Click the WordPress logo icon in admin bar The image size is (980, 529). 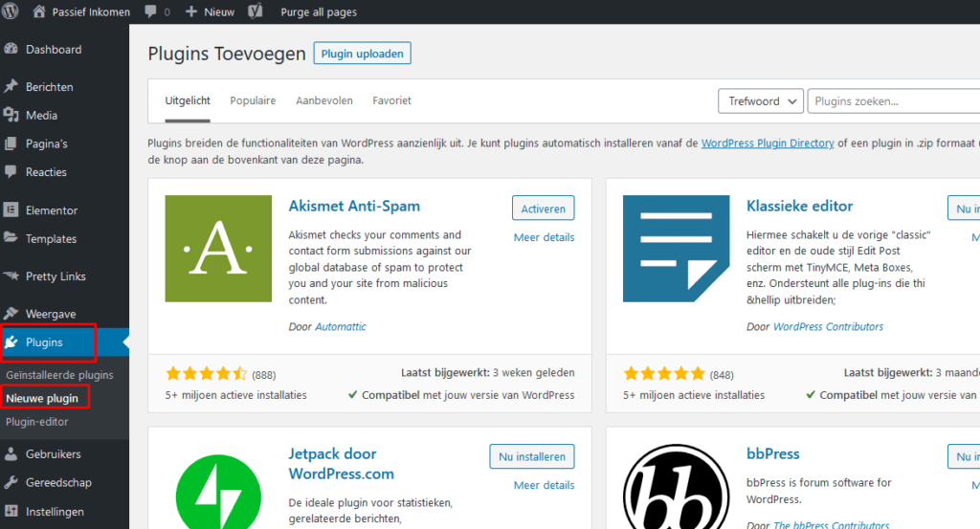(11, 11)
